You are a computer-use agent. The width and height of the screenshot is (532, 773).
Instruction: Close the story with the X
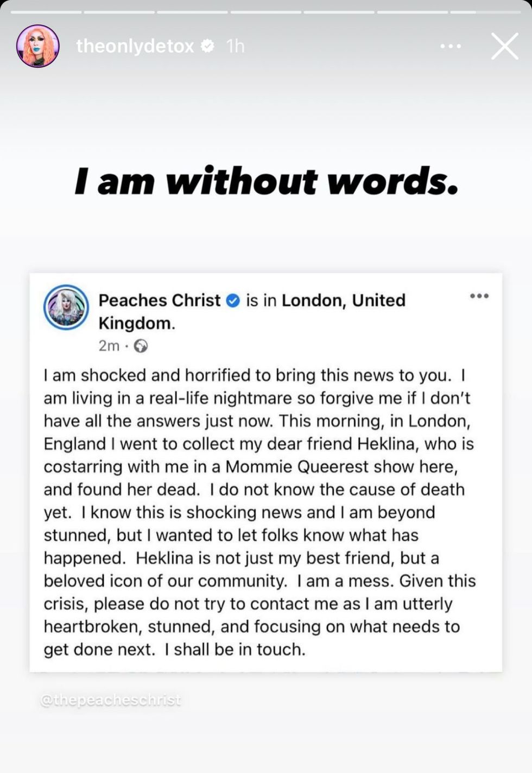point(504,46)
